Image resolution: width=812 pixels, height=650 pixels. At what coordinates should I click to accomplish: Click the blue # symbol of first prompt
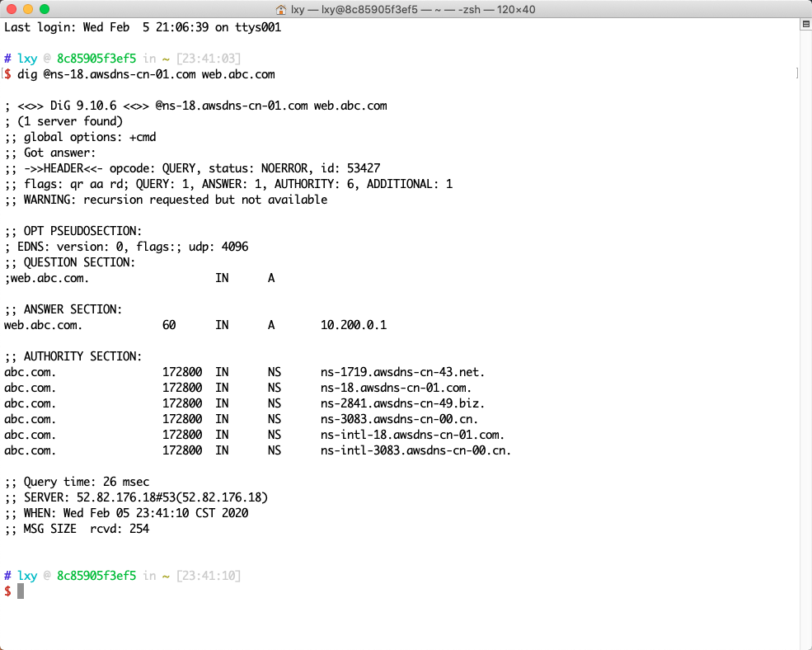pos(7,59)
